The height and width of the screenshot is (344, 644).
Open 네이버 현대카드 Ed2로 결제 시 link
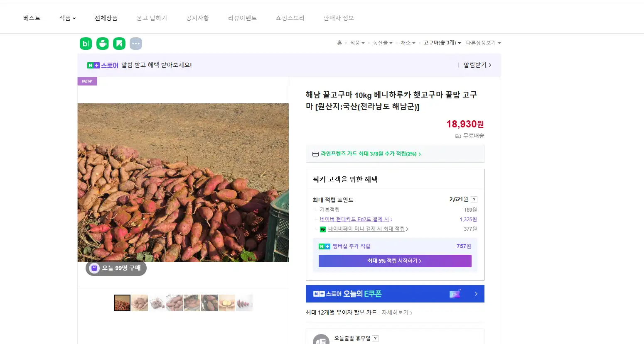(354, 220)
